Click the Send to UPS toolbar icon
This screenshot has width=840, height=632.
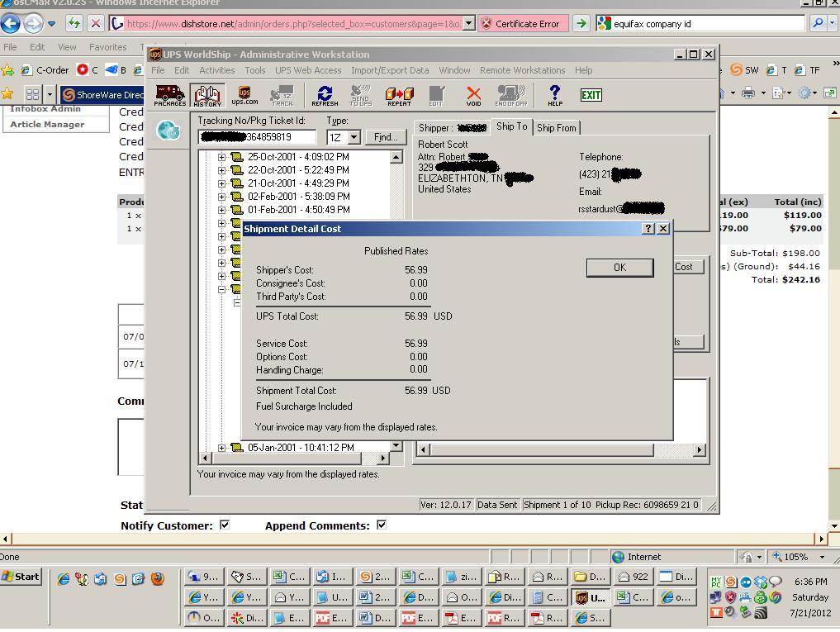(x=361, y=95)
